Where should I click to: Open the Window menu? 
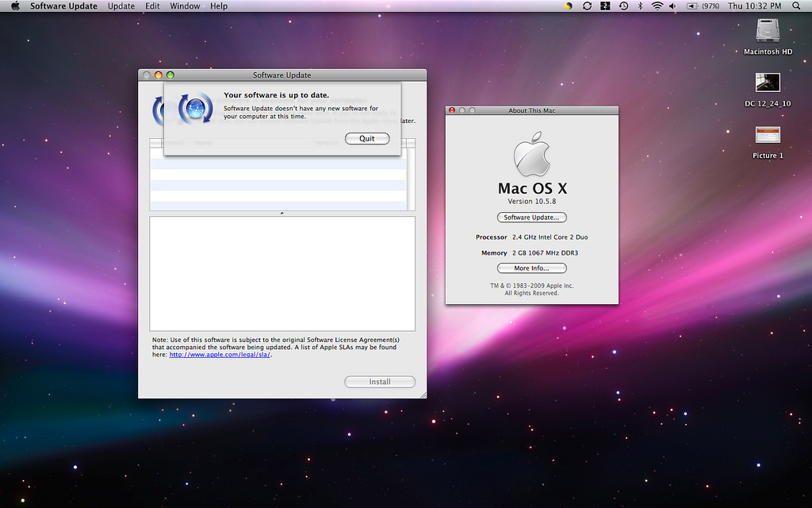coord(185,6)
